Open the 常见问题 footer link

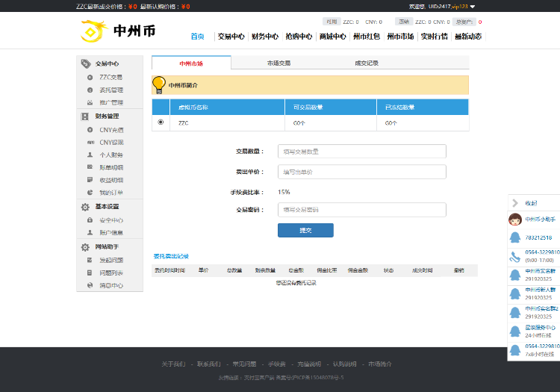(244, 364)
